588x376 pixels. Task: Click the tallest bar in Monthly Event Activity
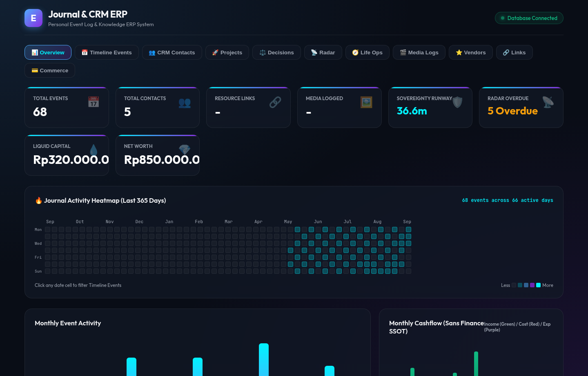264,360
